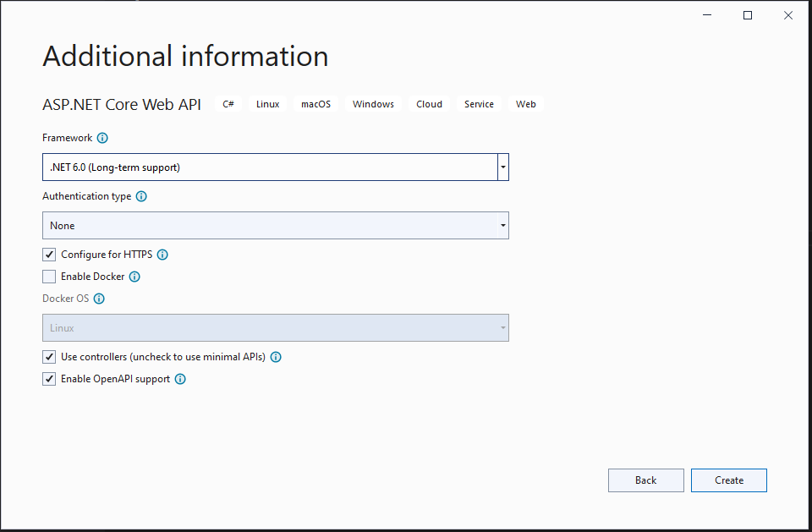Click the Authentication type info icon
812x532 pixels.
coord(141,196)
